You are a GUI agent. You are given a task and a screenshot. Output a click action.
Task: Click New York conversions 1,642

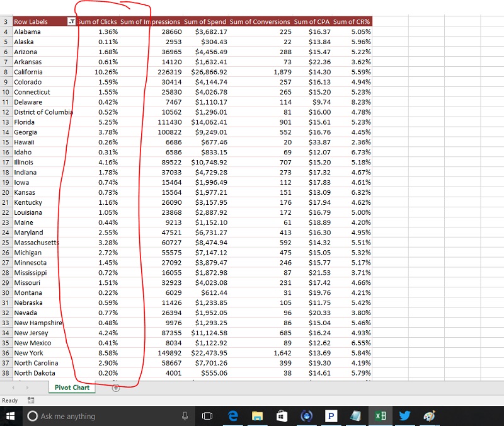click(x=282, y=353)
